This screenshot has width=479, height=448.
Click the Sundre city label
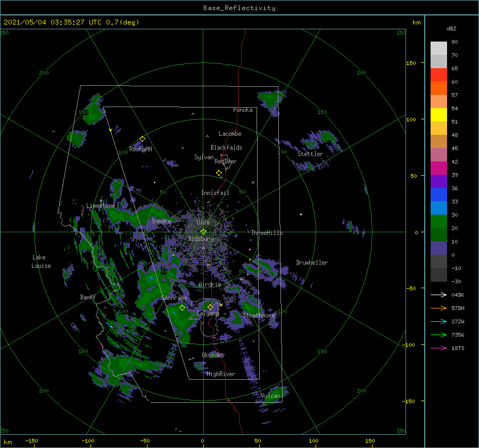pos(161,221)
